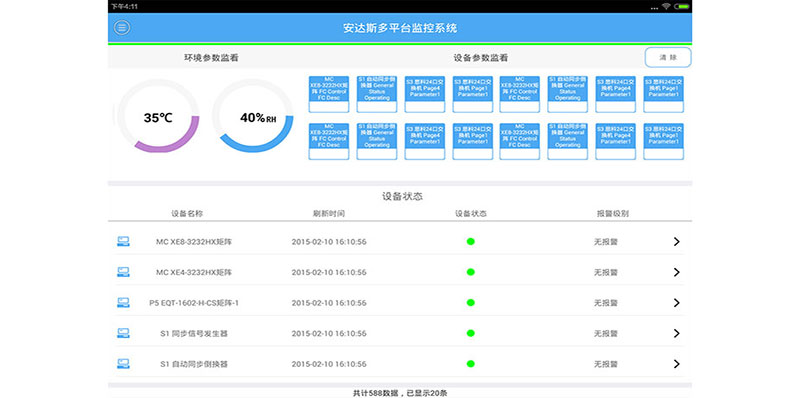Expand MC XE8-3232HX矩阵 row chevron
This screenshot has width=801, height=398.
677,241
